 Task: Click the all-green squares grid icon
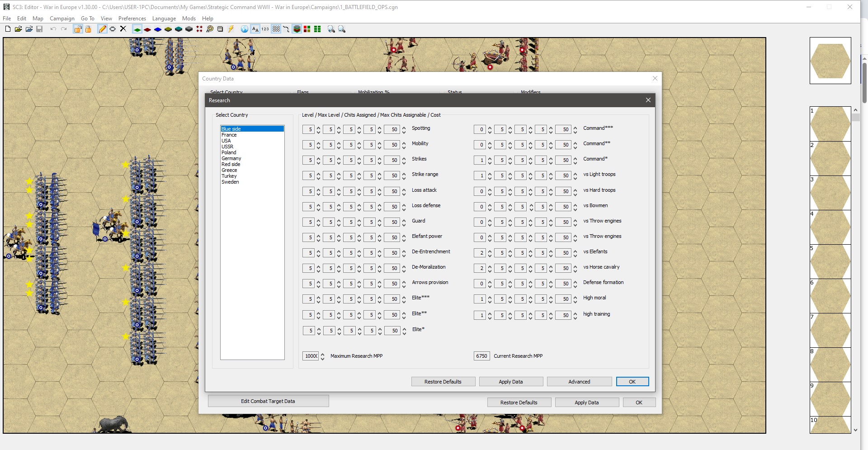317,29
